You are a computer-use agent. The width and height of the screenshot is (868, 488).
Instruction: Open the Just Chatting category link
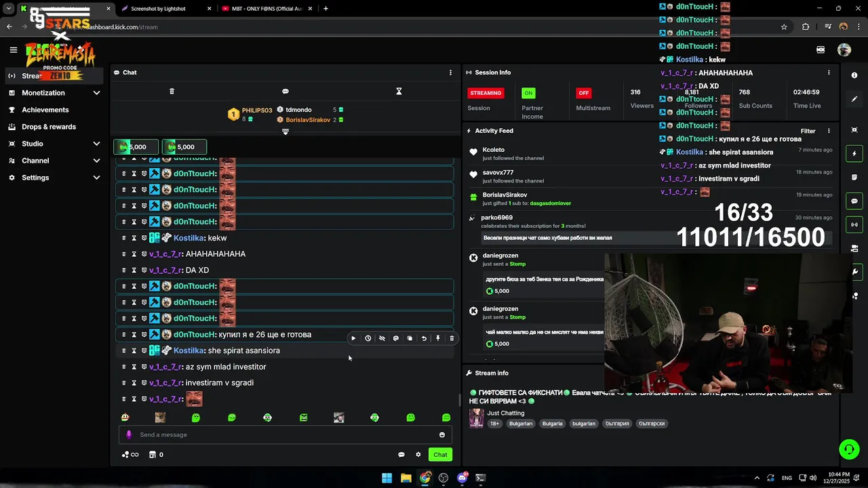(506, 413)
